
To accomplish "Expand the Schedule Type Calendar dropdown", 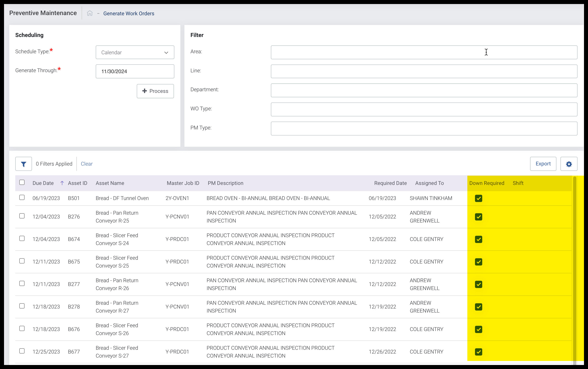I will 135,52.
